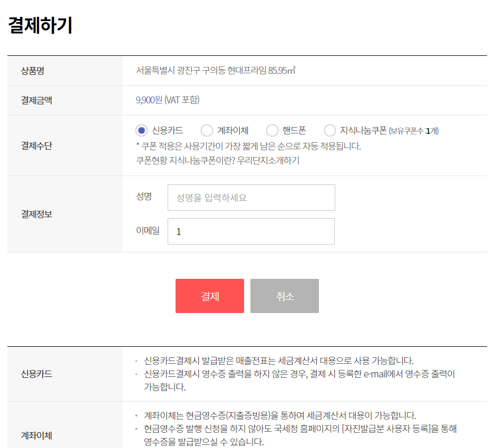The image size is (495, 448).
Task: Click the 성명 name input field
Action: pos(251,197)
